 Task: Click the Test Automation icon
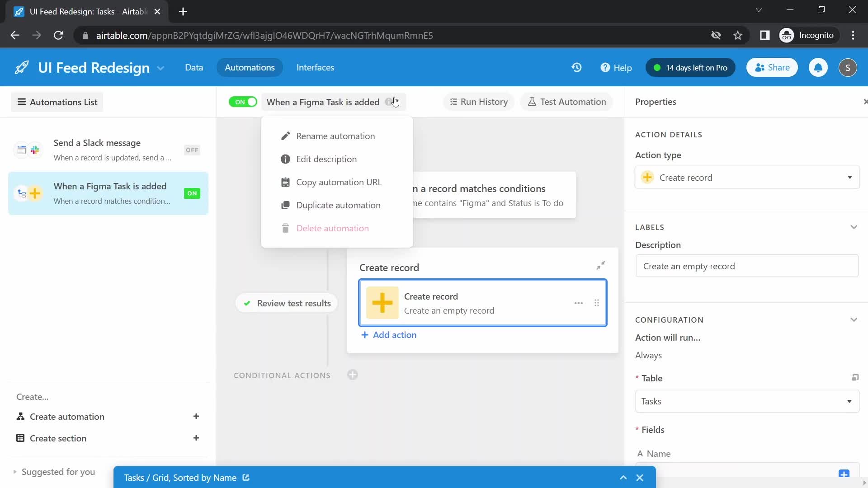tap(532, 102)
